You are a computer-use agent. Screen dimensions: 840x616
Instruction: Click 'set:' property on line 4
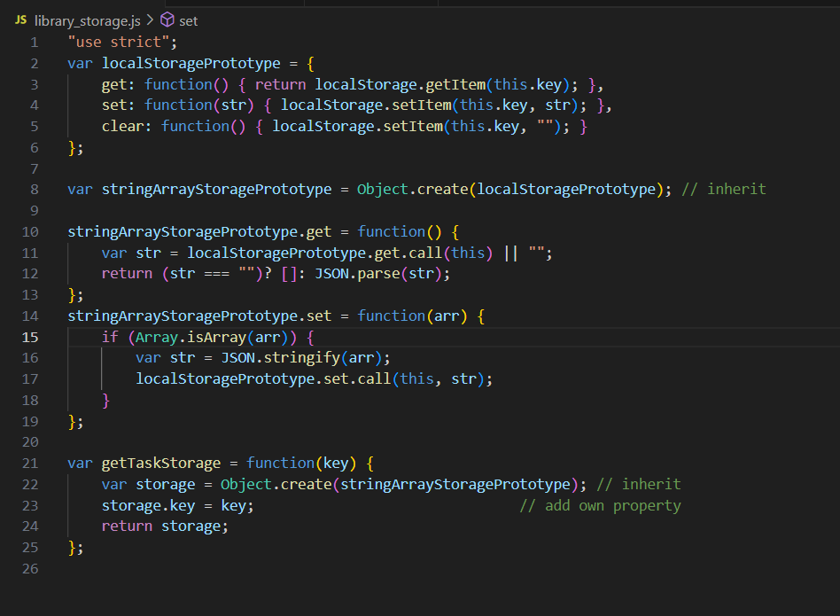119,105
